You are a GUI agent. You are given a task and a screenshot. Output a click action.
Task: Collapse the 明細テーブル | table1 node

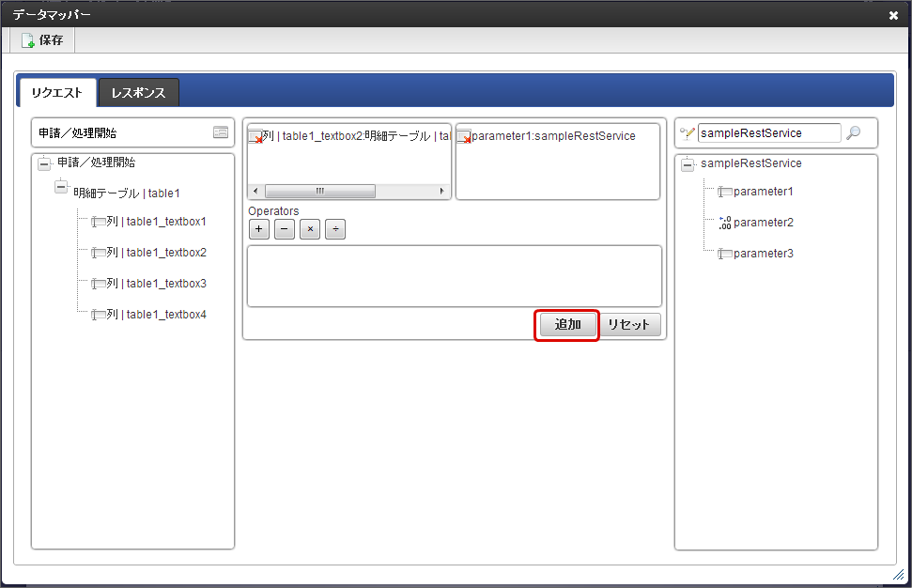point(61,187)
